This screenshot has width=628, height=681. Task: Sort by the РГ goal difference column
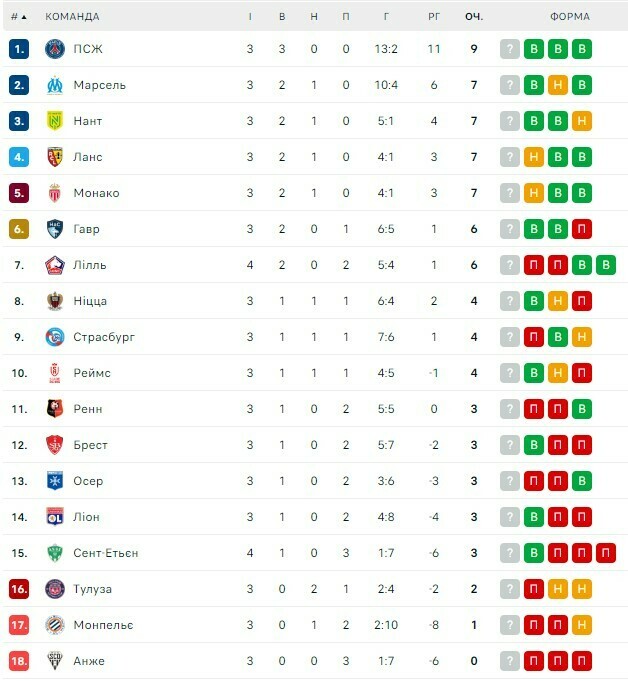point(434,17)
